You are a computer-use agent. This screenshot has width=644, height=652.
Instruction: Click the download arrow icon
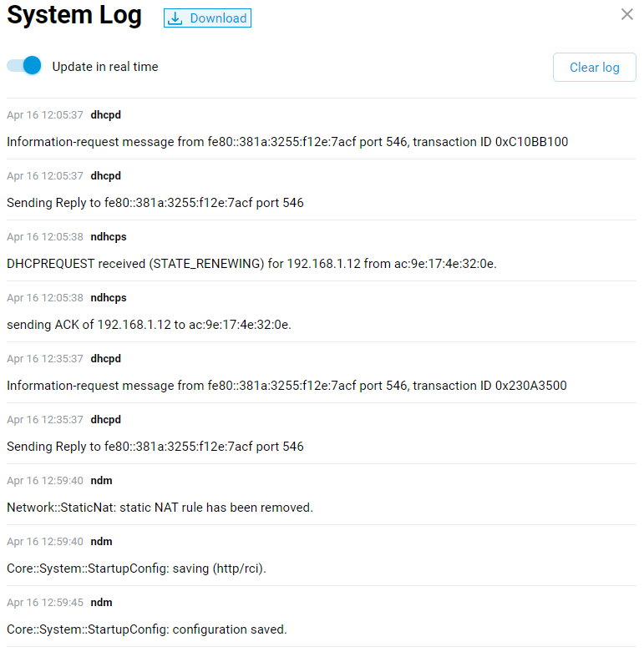click(175, 18)
